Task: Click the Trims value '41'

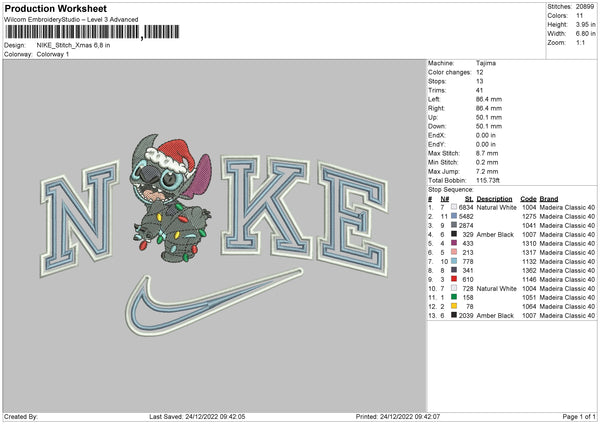Action: click(x=479, y=90)
